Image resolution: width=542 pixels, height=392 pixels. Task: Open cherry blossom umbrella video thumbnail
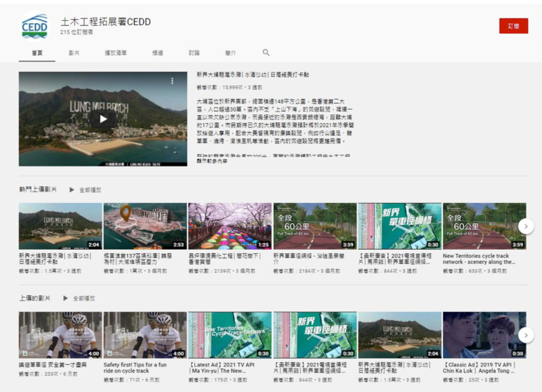[x=230, y=226]
